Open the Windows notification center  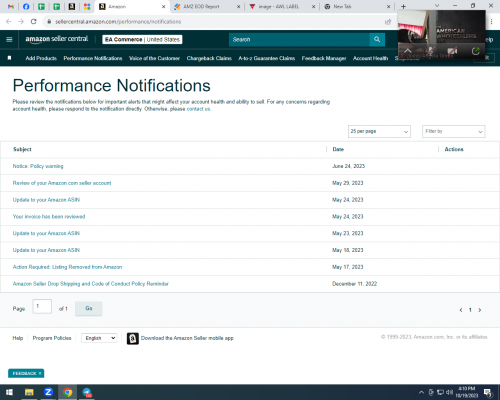coord(488,393)
